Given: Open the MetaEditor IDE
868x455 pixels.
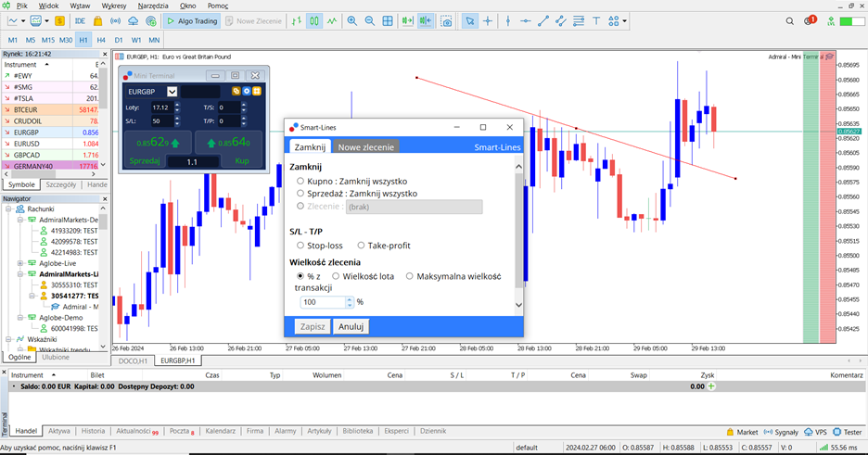Looking at the screenshot, I should (x=81, y=21).
